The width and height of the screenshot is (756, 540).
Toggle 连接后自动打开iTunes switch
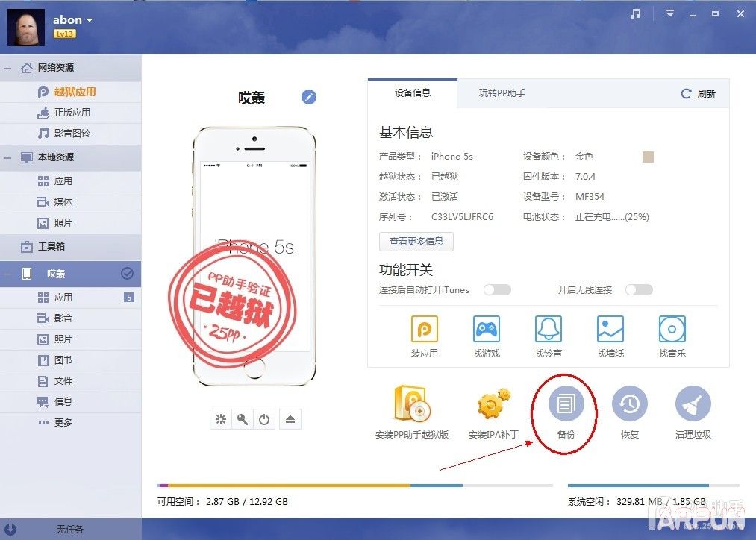pos(497,290)
